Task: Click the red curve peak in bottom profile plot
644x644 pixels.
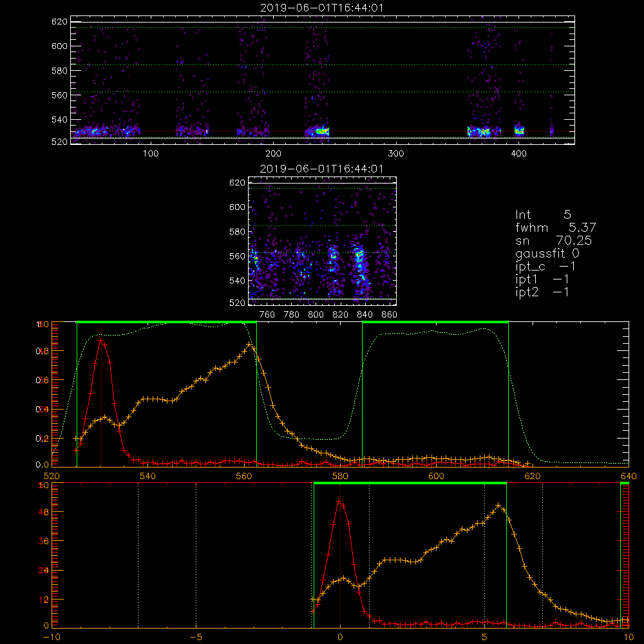Action: tap(339, 502)
